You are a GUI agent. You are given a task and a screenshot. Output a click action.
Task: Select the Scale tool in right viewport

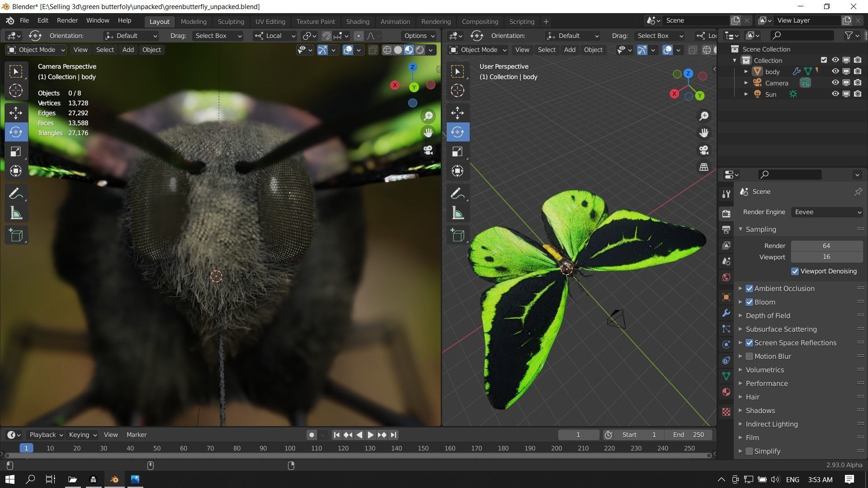click(x=458, y=151)
